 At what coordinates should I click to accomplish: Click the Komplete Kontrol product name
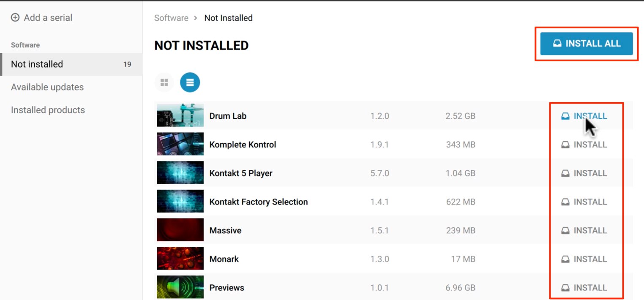pyautogui.click(x=243, y=145)
